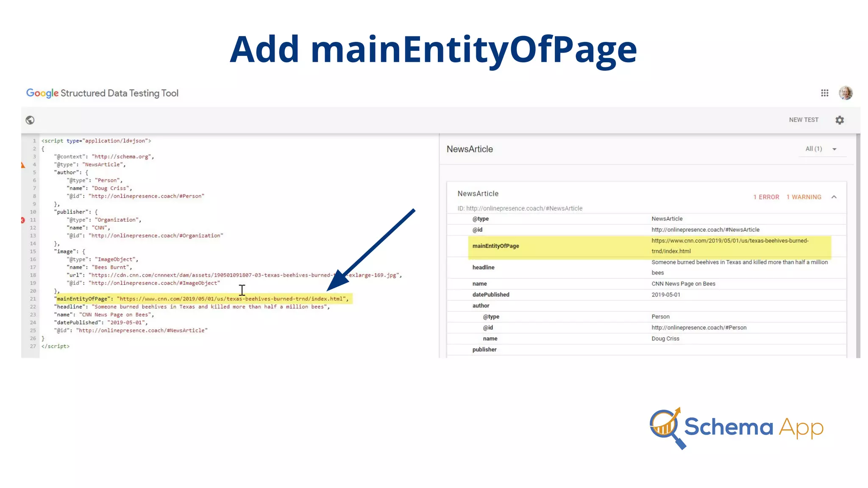Image resolution: width=868 pixels, height=488 pixels.
Task: Click the 2019-05-01 date value
Action: click(x=666, y=295)
